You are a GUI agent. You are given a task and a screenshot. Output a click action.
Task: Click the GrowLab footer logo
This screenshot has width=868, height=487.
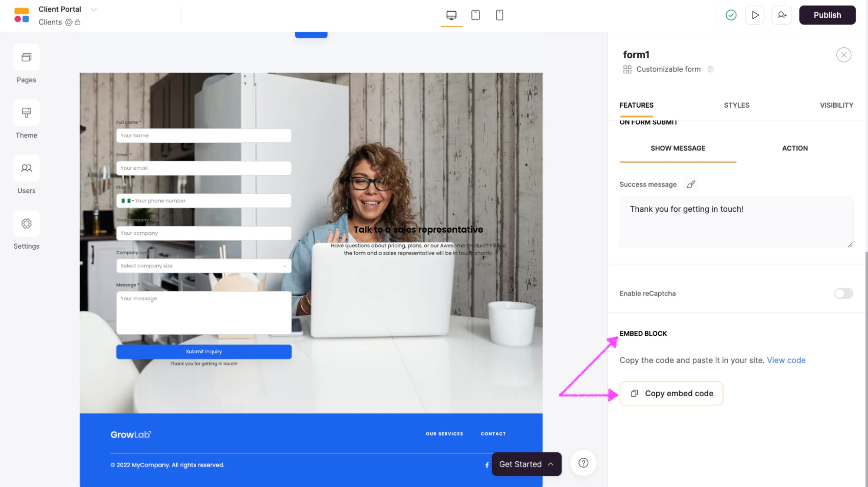[131, 435]
